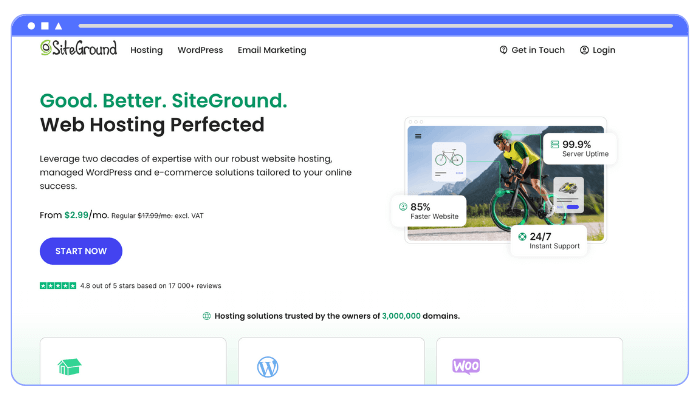Click the Login user icon
This screenshot has width=700, height=400.
[584, 50]
